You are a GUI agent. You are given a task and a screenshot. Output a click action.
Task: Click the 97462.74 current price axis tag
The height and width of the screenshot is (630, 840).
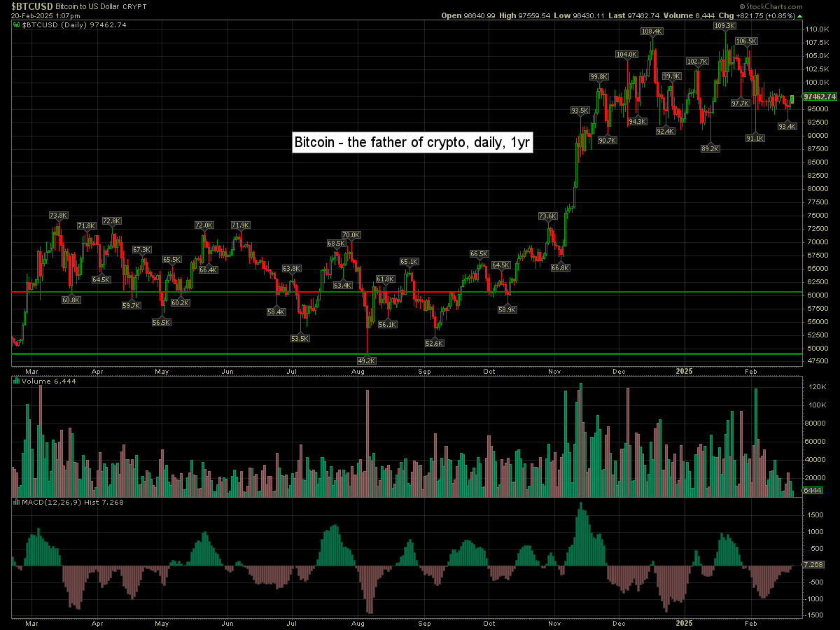point(820,97)
